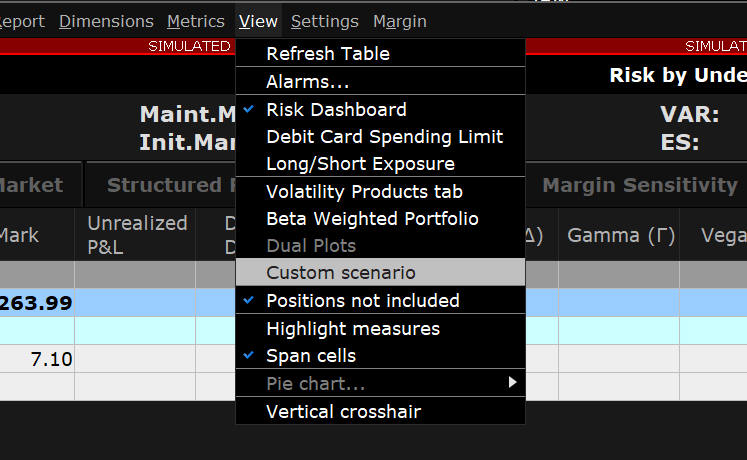The height and width of the screenshot is (460, 747).
Task: Select Beta Weighted Portfolio option
Action: pos(372,219)
